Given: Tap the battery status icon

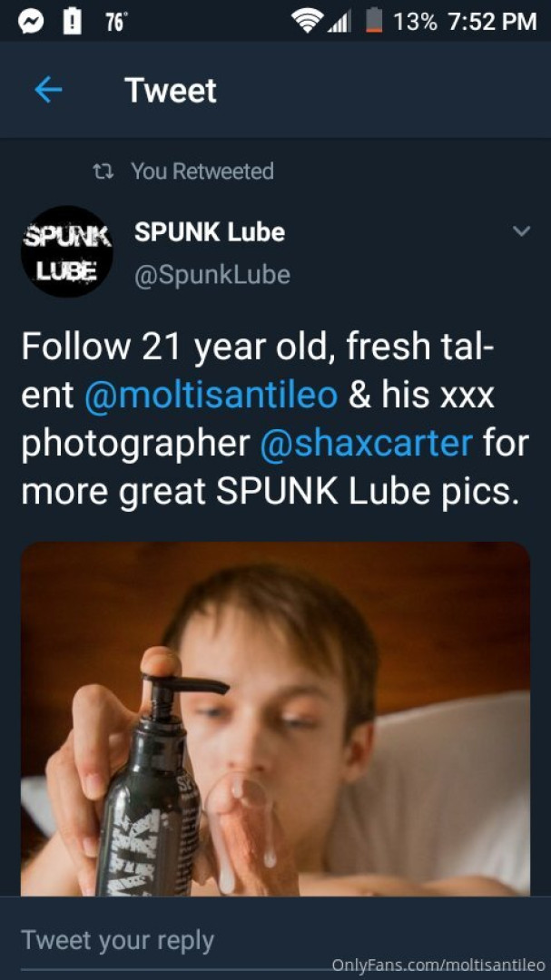Looking at the screenshot, I should [x=373, y=20].
